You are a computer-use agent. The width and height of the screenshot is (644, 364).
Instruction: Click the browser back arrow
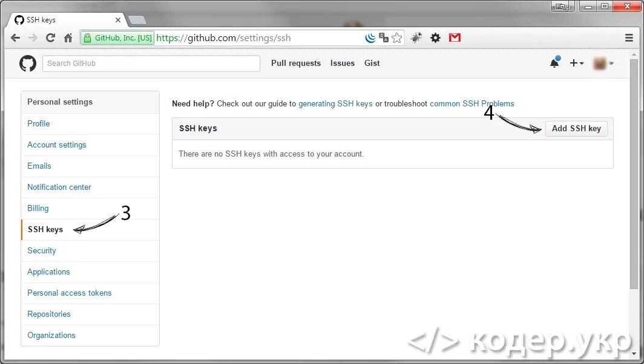pyautogui.click(x=15, y=38)
